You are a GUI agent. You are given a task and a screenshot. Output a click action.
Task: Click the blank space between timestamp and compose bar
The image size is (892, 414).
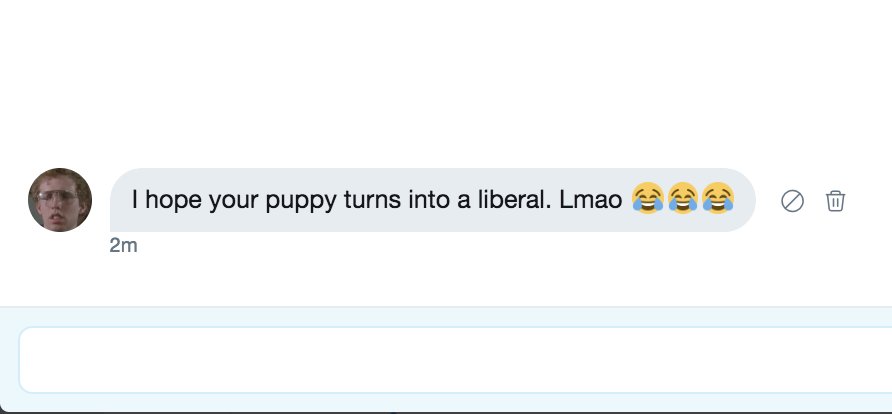point(446,280)
